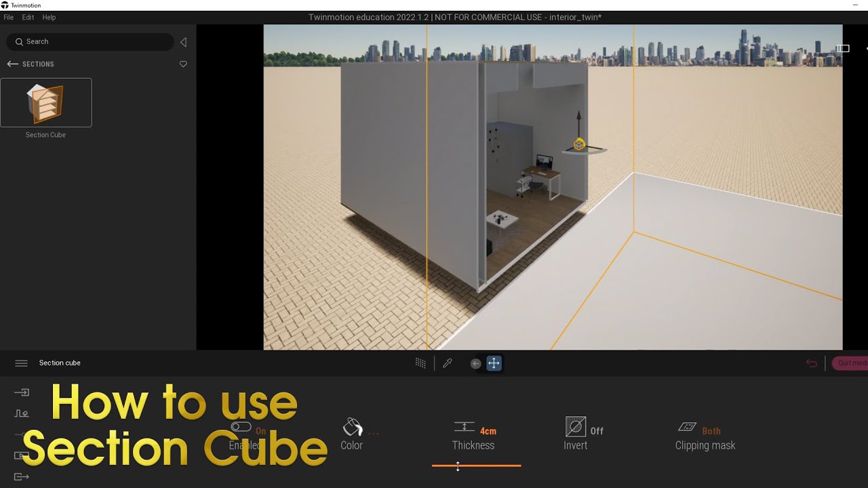Screen dimensions: 868x488
Task: Click the Clipping mask label
Action: coord(705,445)
